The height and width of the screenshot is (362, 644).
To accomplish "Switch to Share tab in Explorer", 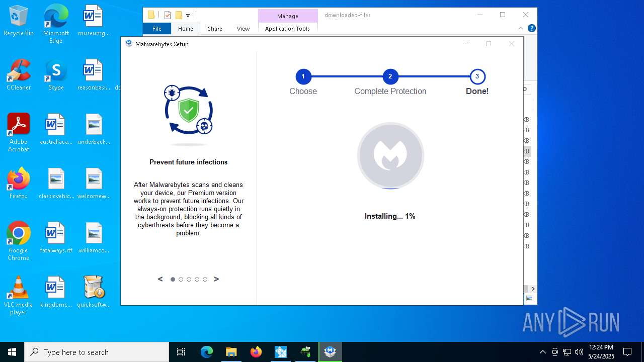I will coord(215,29).
